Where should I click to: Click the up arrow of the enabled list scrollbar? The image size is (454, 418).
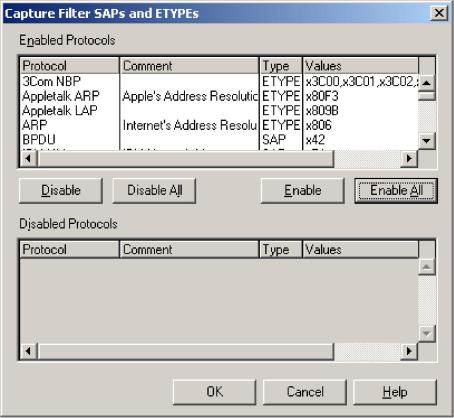[x=427, y=83]
